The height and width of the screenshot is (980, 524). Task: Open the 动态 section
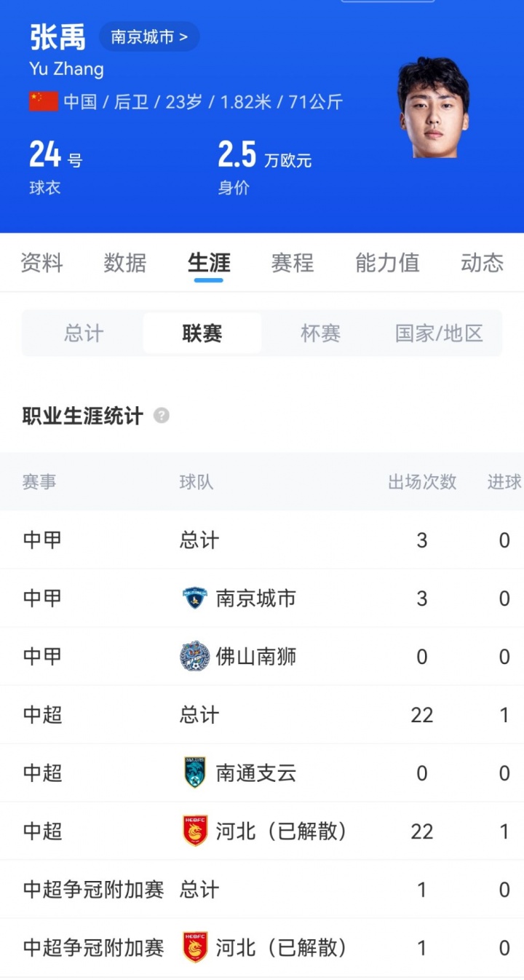pos(481,264)
